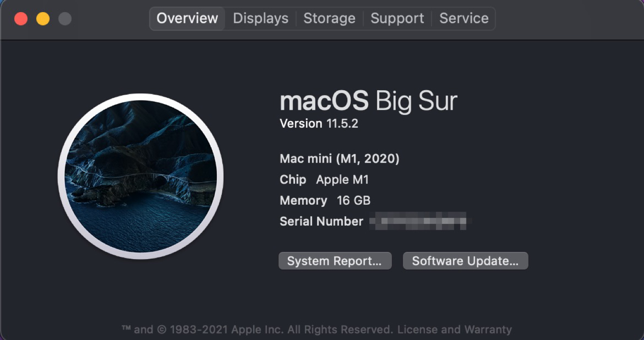Select the Support tab

pos(397,18)
